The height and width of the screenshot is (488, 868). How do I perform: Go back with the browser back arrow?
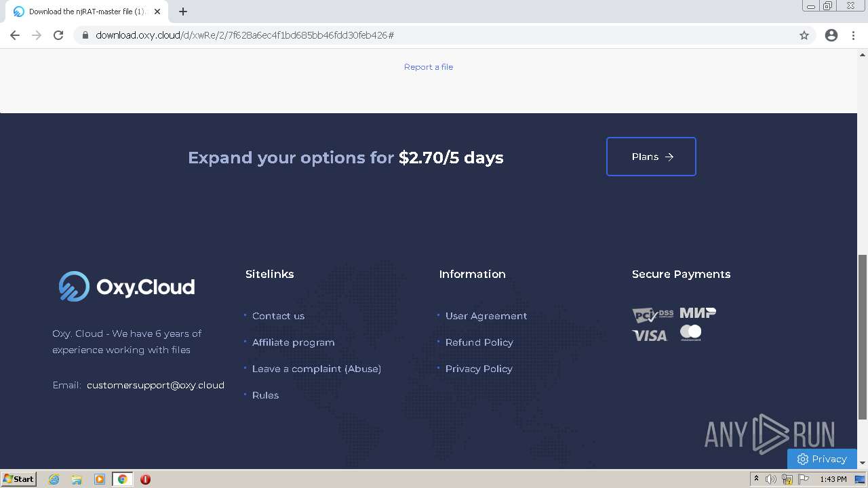(15, 35)
